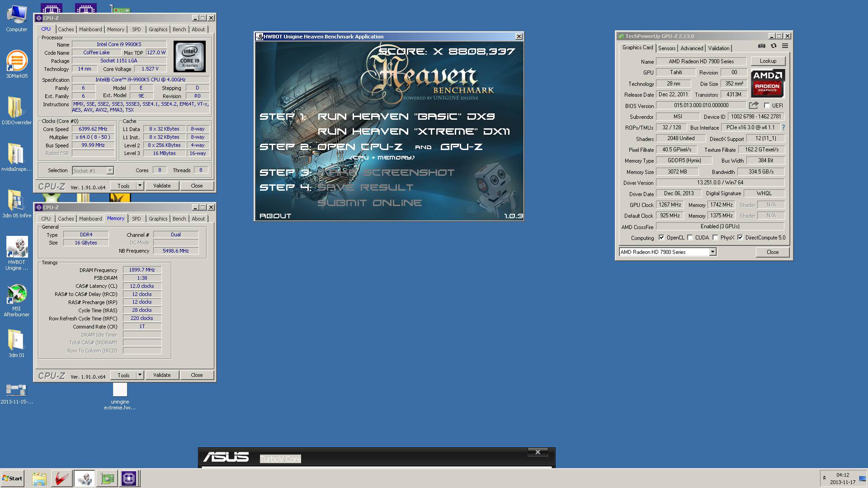Open the Validation tab in GPU-Z
Viewport: 868px width, 488px height.
tap(718, 48)
